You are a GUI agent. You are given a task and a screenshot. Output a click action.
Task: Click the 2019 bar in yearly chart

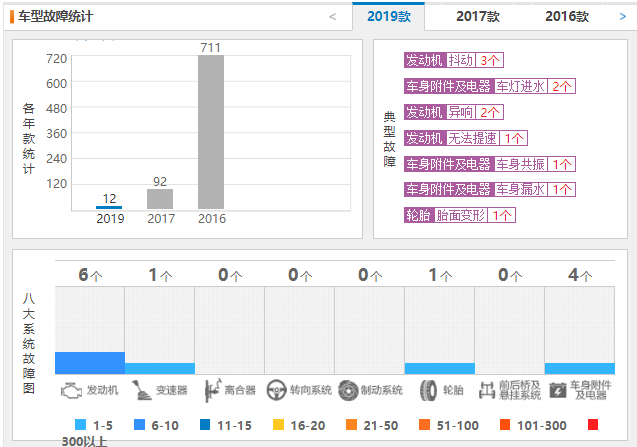point(109,207)
